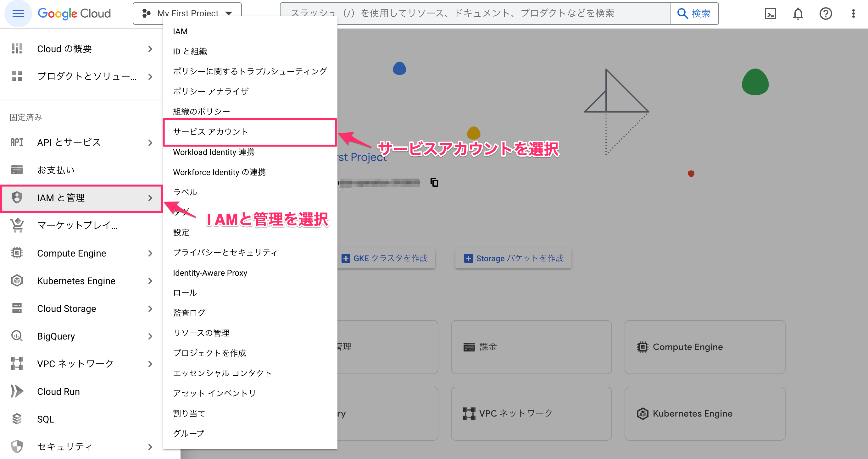Expand Compute Engine submenu chevron
Image resolution: width=868 pixels, height=459 pixels.
(x=150, y=253)
